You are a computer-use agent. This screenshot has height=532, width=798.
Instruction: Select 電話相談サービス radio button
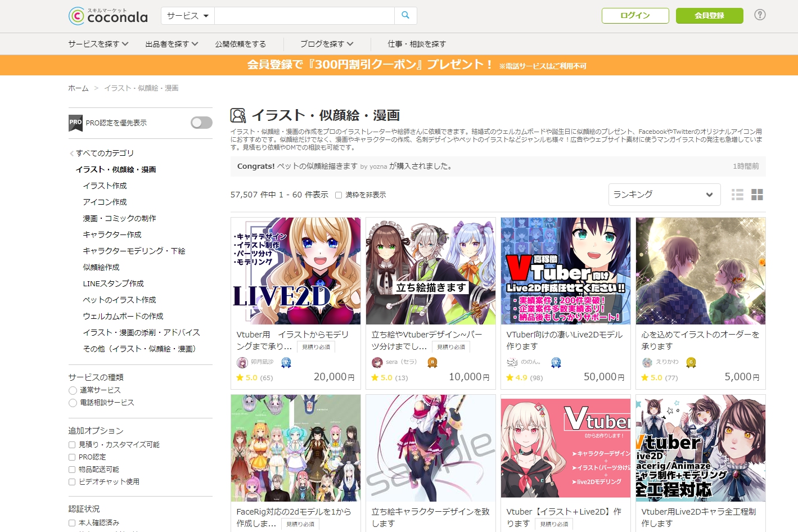(73, 403)
